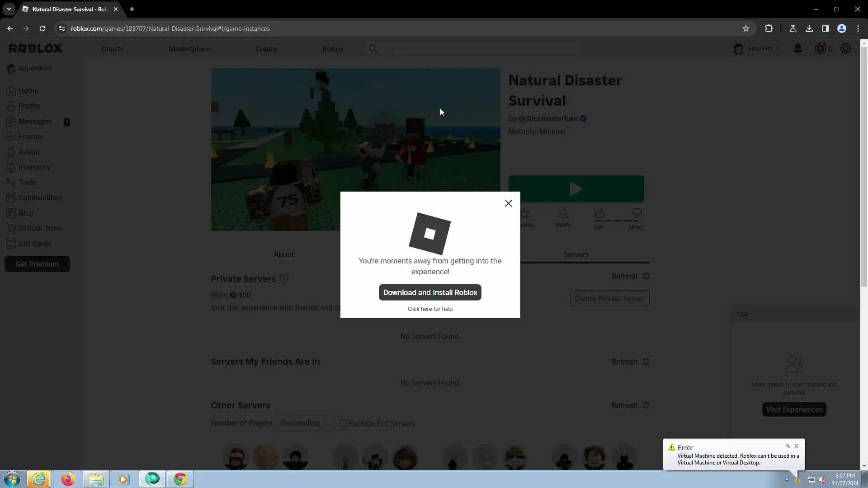Open the Robux balance icon
868x488 pixels.
(x=820, y=48)
